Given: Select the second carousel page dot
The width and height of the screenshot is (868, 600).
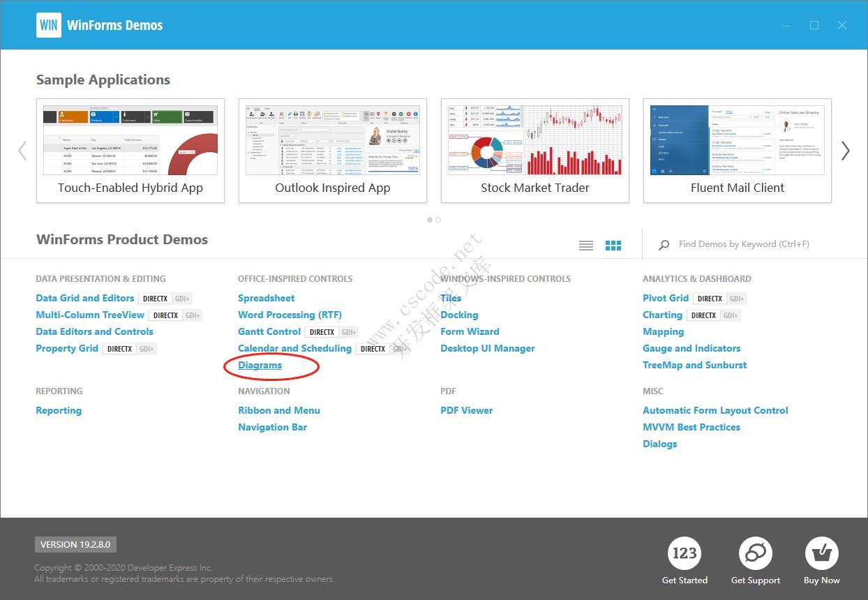Looking at the screenshot, I should coord(439,220).
